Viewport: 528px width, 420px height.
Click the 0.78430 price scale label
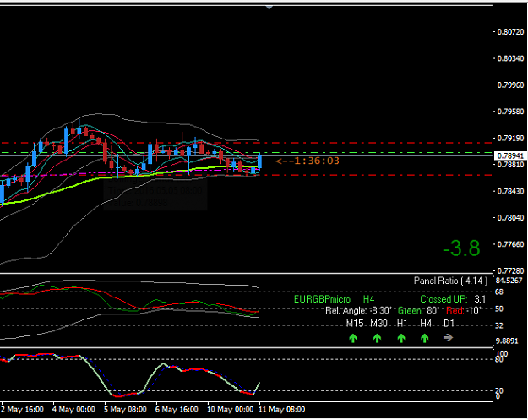511,191
